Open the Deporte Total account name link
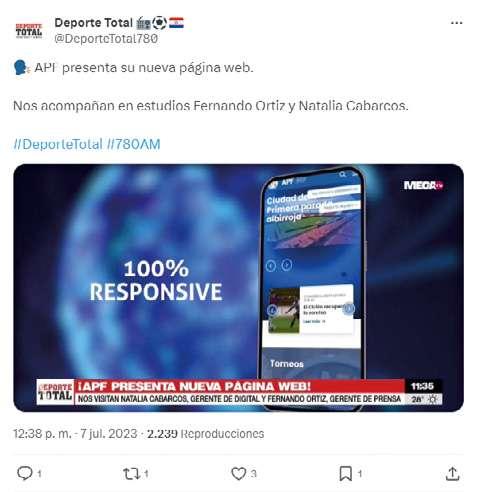This screenshot has height=492, width=477. [93, 23]
